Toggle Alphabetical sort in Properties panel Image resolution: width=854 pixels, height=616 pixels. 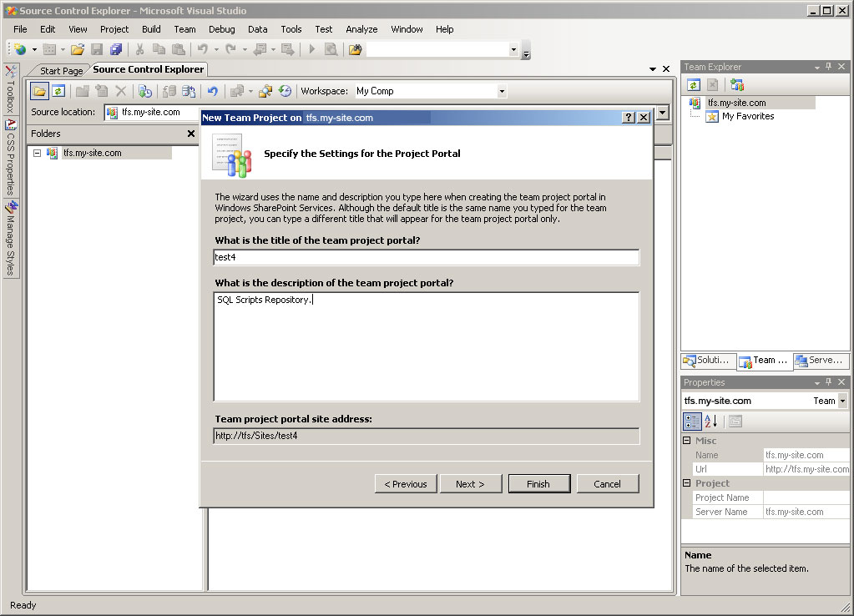(x=710, y=421)
